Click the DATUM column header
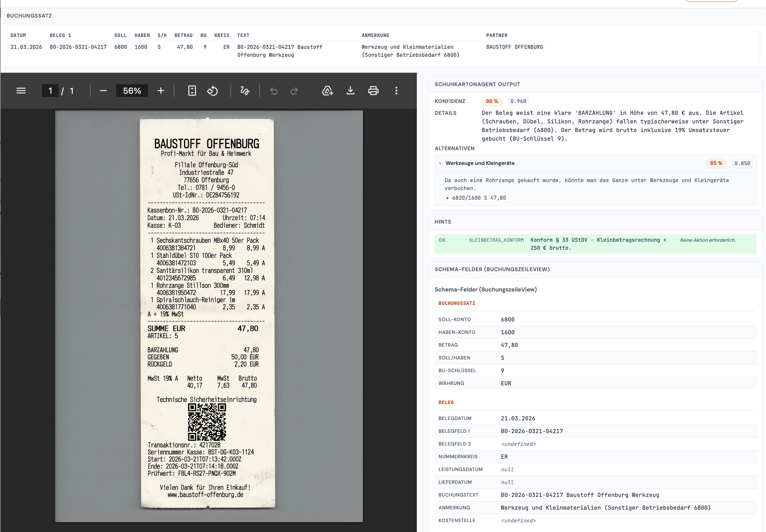 [18, 35]
